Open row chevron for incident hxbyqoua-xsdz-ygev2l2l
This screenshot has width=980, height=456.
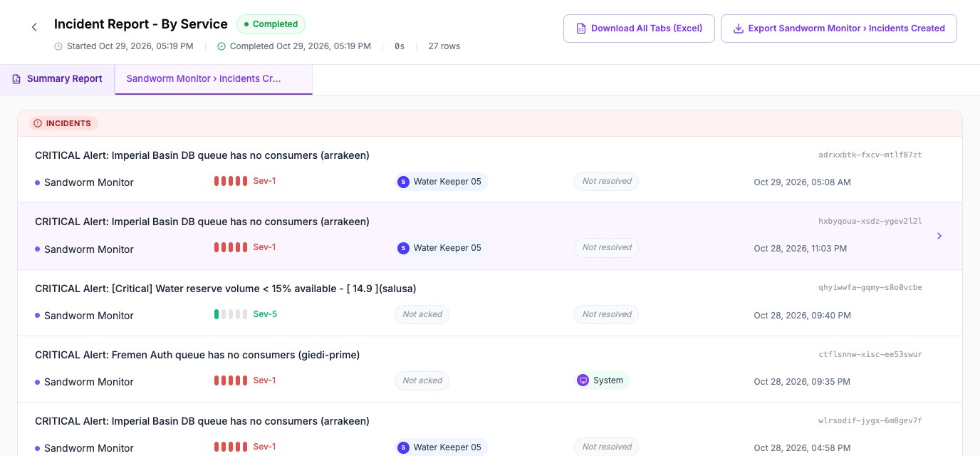pyautogui.click(x=939, y=236)
